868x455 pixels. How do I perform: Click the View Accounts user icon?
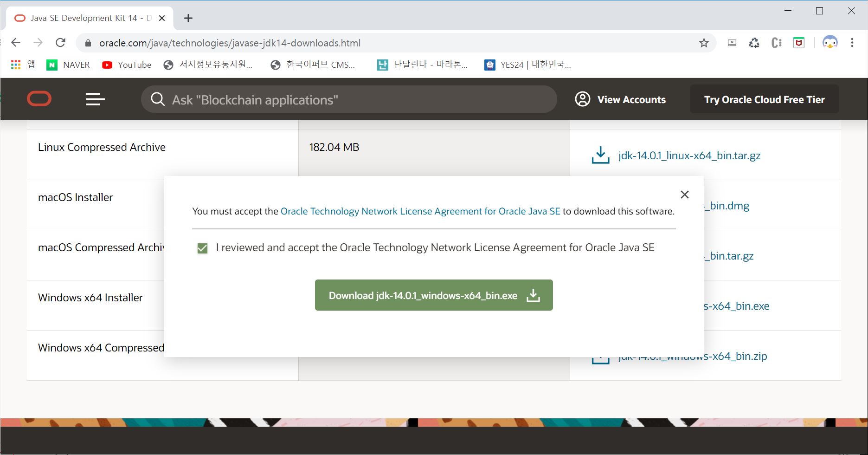(583, 99)
